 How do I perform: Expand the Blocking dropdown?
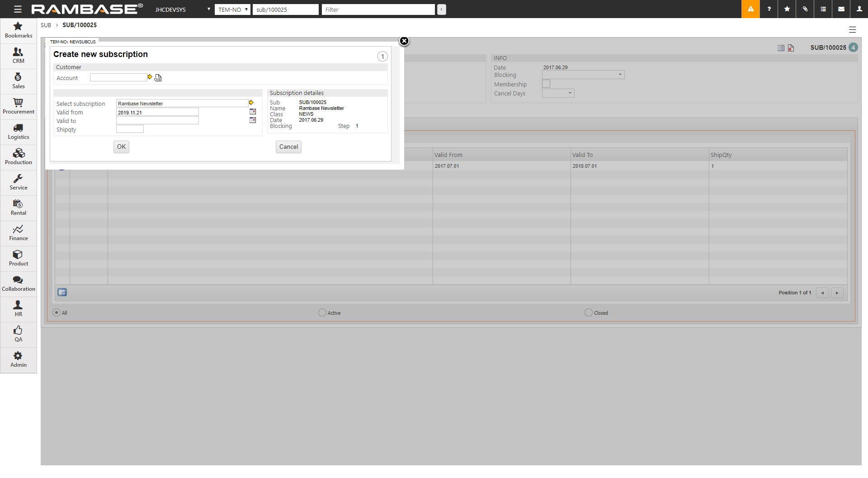click(x=583, y=75)
